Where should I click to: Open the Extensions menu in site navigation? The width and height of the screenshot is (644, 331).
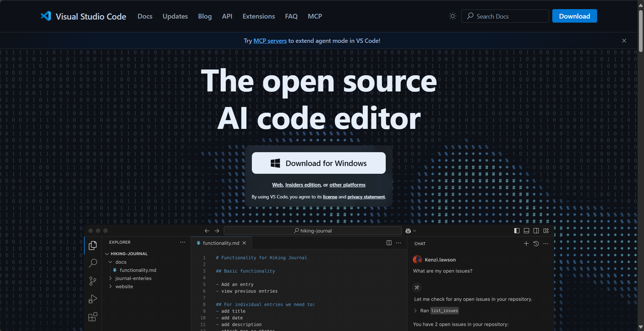click(259, 16)
